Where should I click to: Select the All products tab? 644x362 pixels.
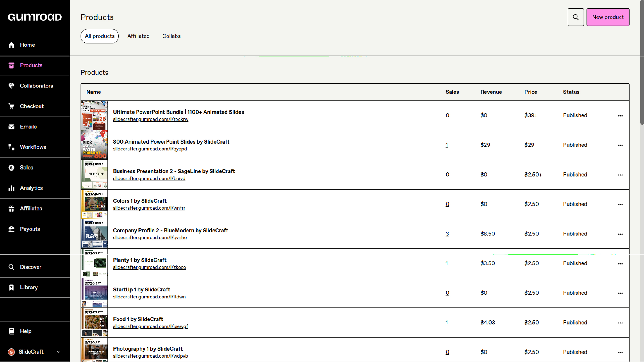coord(100,36)
